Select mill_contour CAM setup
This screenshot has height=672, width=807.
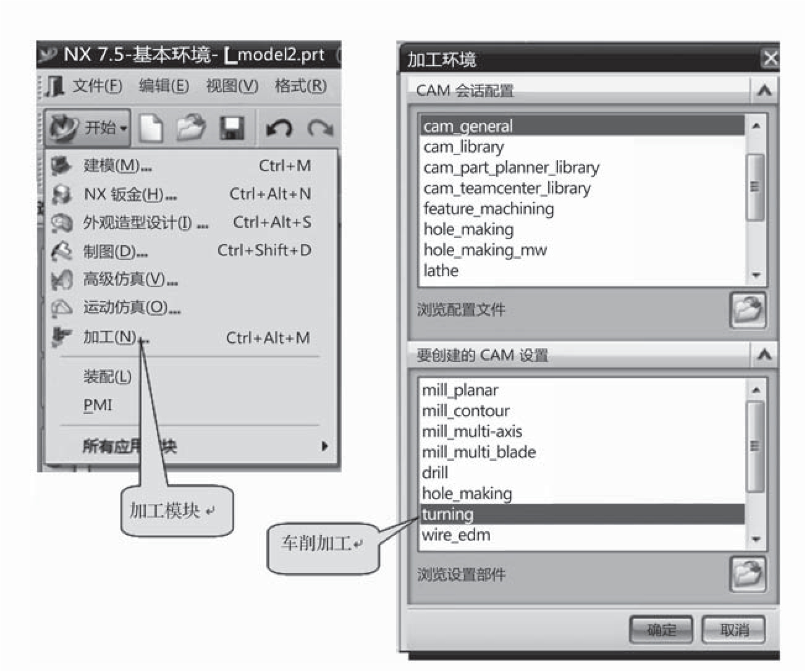click(582, 411)
